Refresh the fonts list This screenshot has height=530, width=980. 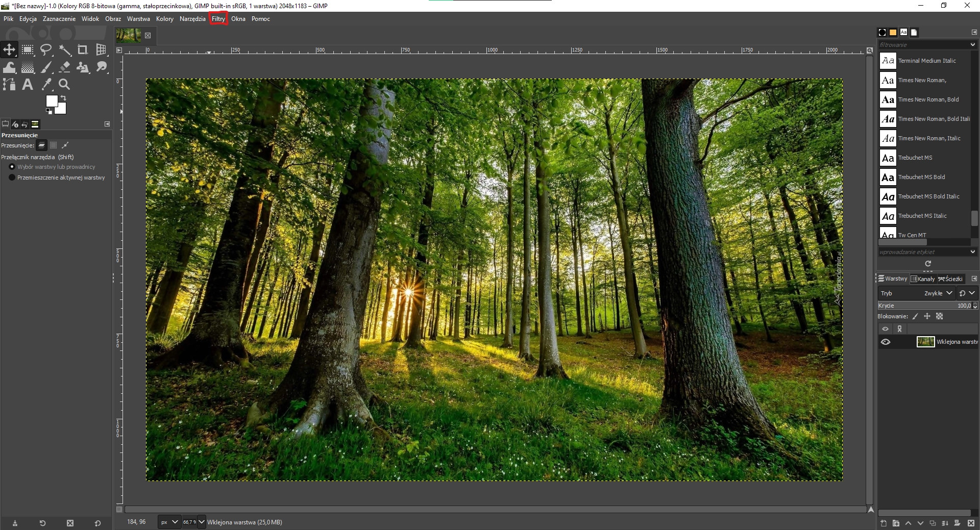point(928,264)
